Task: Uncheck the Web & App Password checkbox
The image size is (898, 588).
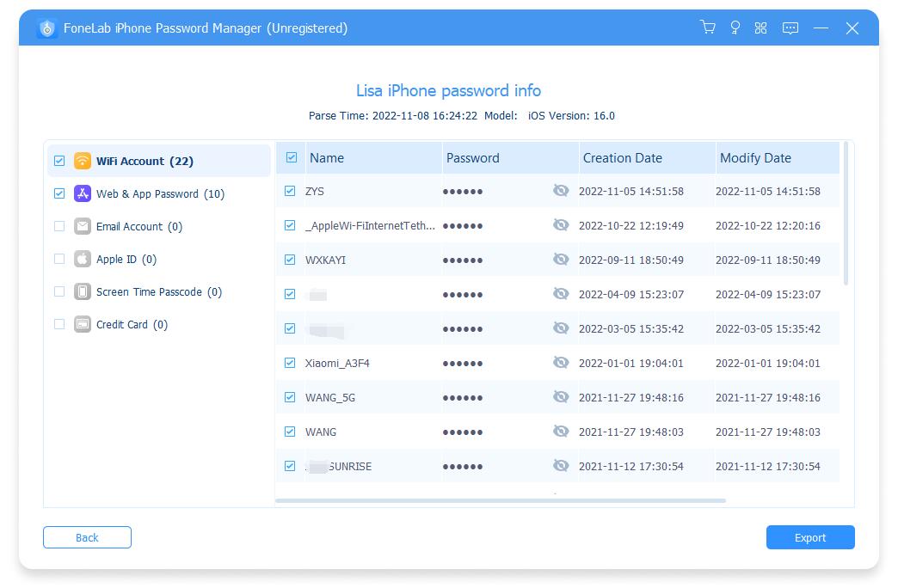Action: coord(59,193)
